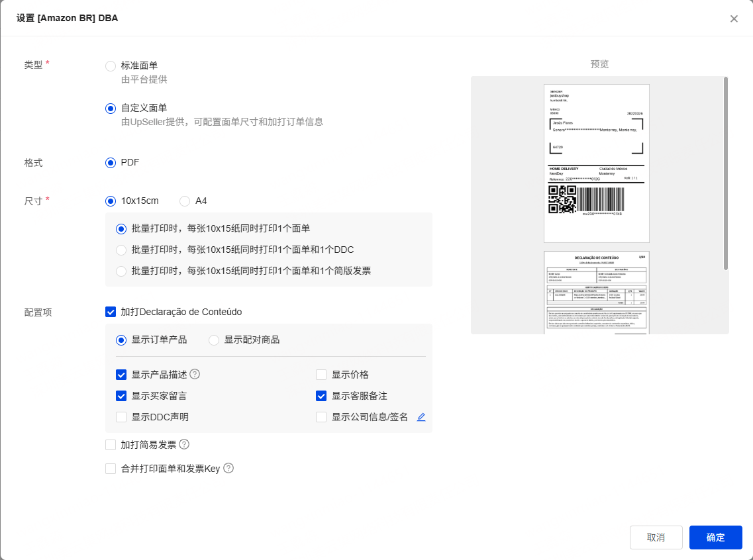Toggle the 显示客服备注 checkbox

point(321,396)
